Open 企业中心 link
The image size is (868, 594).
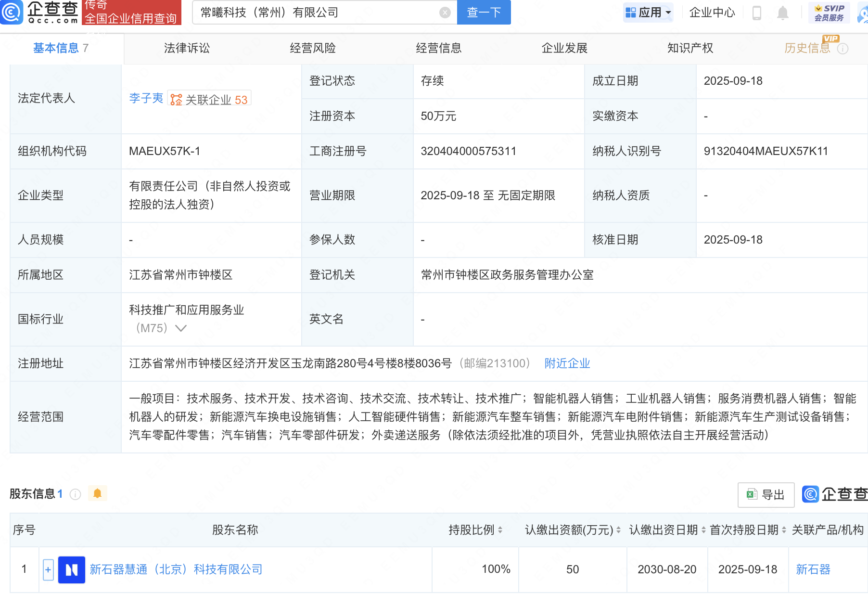(x=712, y=13)
